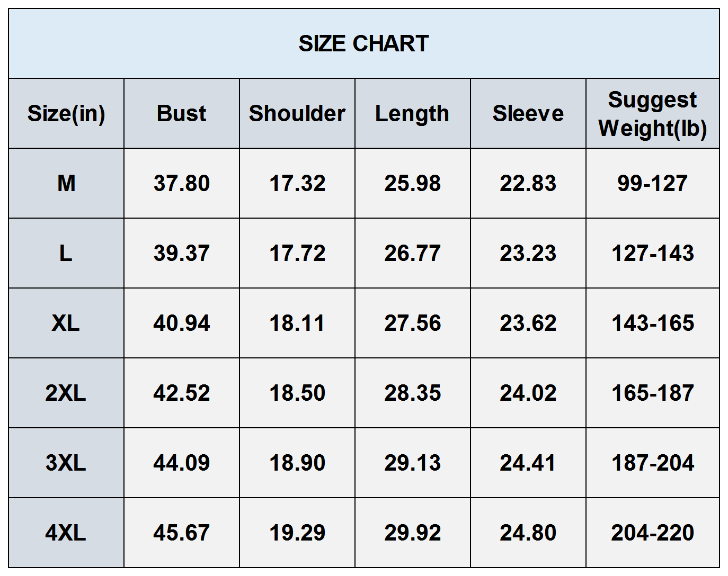Select the Length column header
Image resolution: width=728 pixels, height=576 pixels.
tap(412, 113)
